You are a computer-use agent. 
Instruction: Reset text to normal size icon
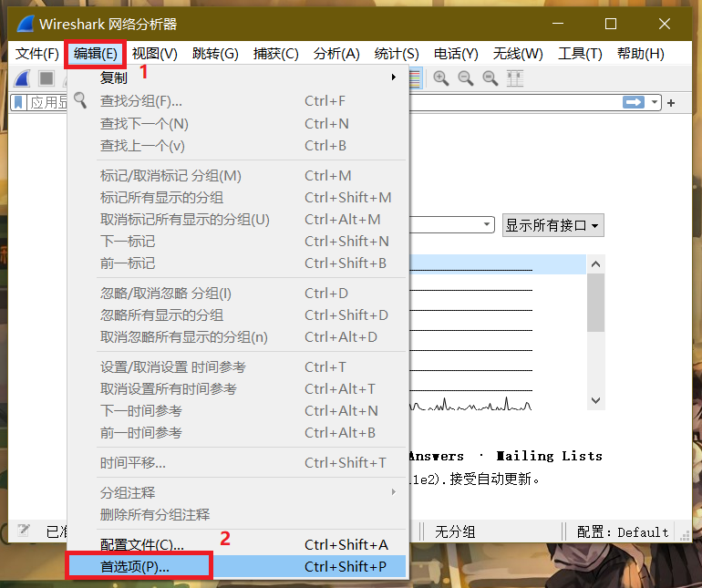tap(490, 79)
